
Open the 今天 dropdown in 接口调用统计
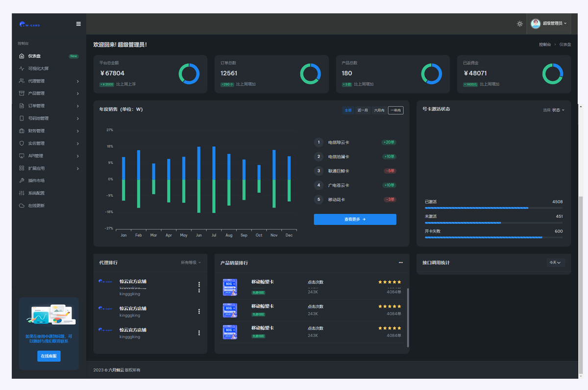[x=556, y=263]
